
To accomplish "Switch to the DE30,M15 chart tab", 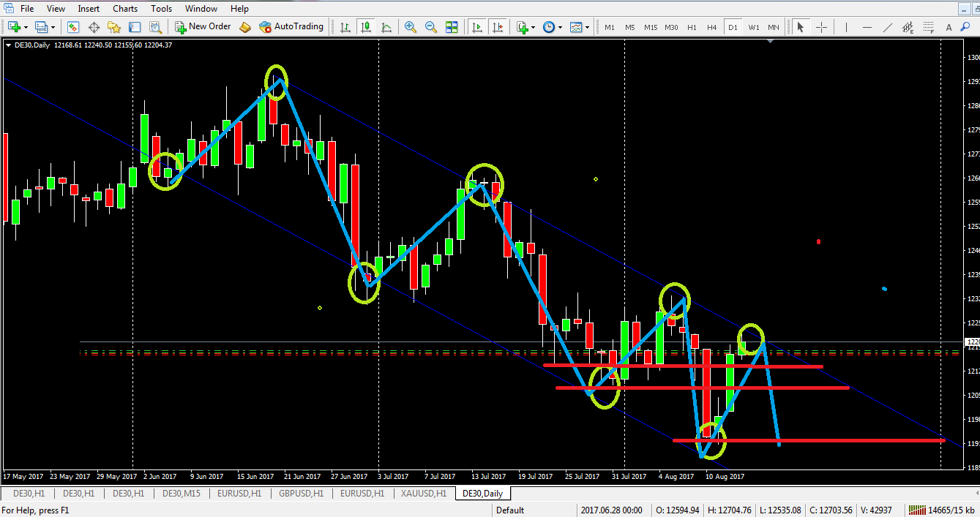I will pyautogui.click(x=182, y=494).
